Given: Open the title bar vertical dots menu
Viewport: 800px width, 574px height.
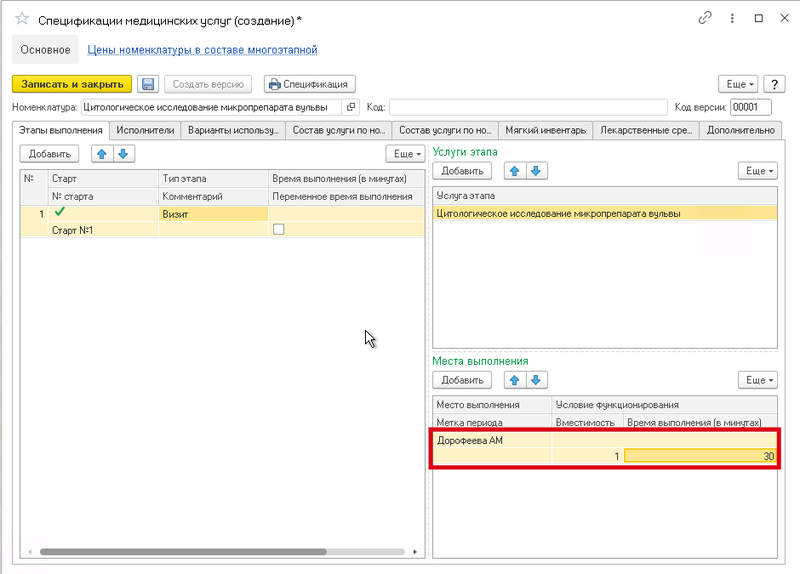Looking at the screenshot, I should [732, 18].
